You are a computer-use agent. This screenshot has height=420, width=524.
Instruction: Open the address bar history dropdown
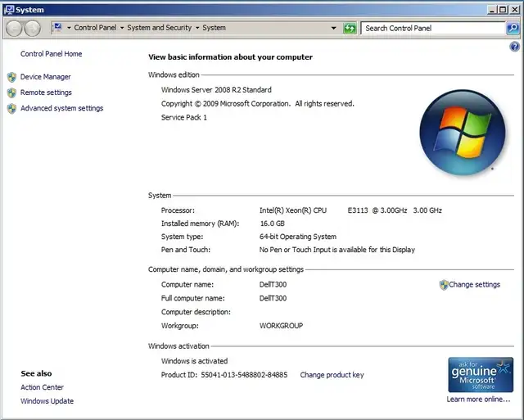tap(334, 28)
